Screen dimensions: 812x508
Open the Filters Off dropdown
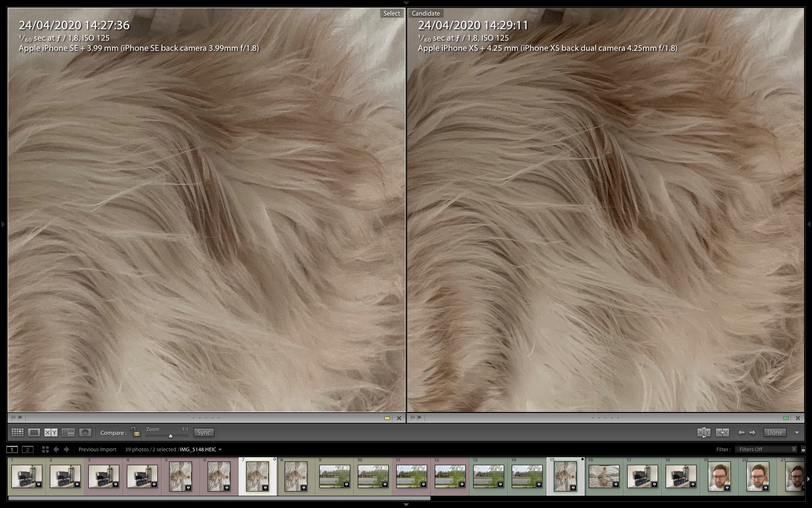tap(765, 449)
